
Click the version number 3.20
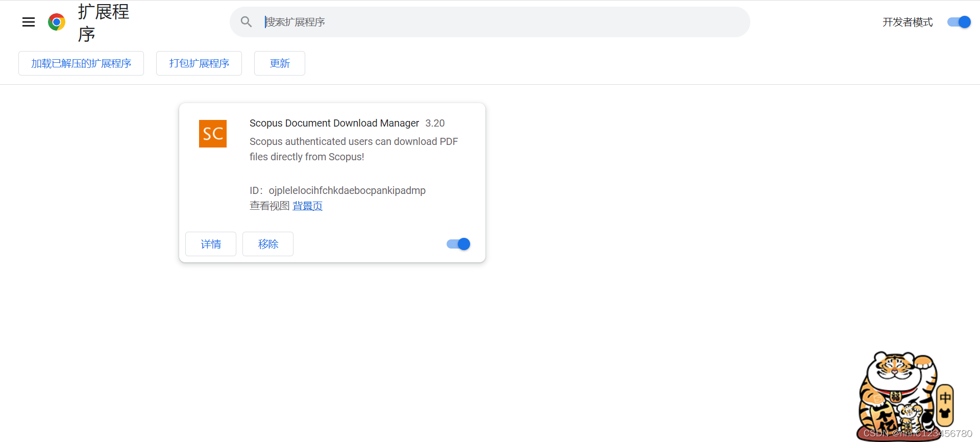pos(435,123)
